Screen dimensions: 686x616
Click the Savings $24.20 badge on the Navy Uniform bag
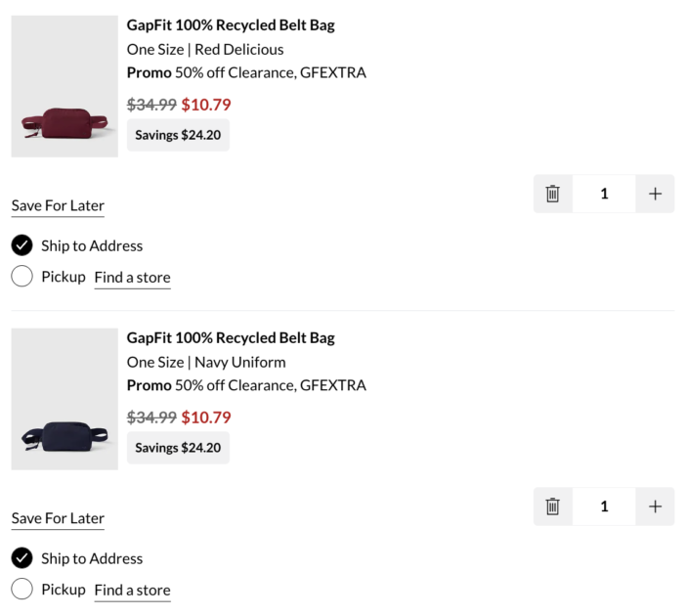[x=178, y=448]
